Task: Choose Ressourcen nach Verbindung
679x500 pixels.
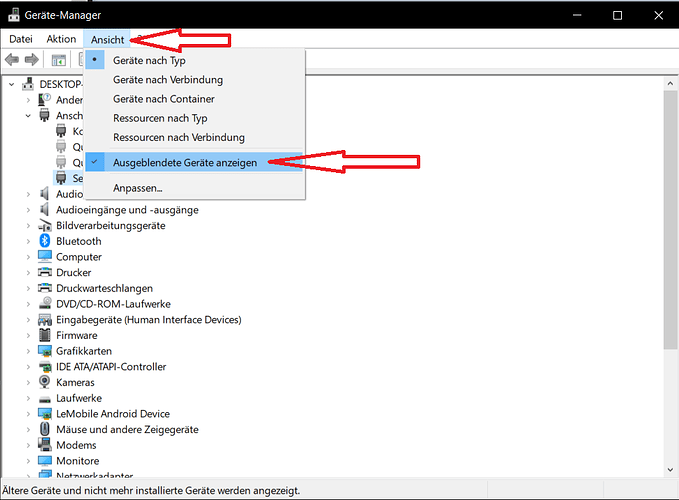Action: (195, 137)
